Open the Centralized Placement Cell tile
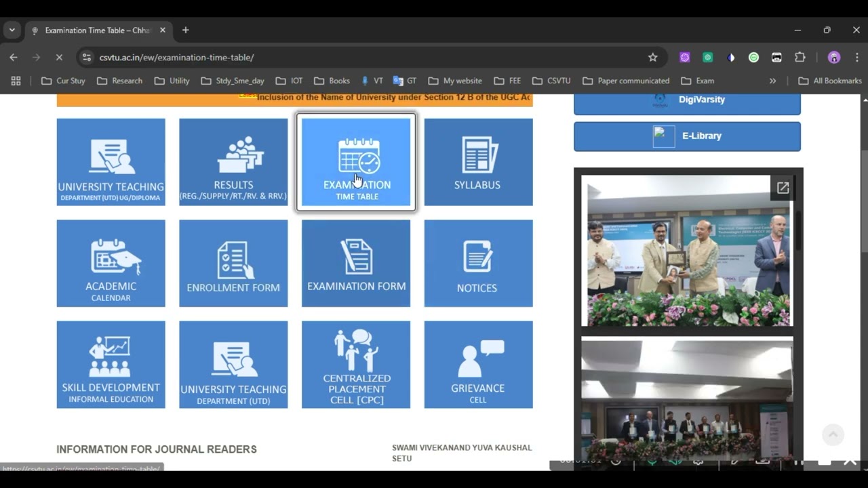 click(356, 365)
